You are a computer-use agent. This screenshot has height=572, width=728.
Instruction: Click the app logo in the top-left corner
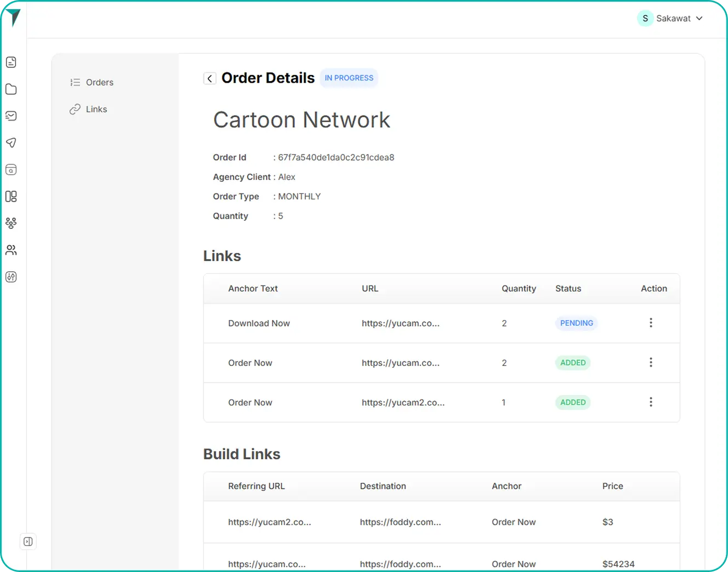(x=13, y=18)
